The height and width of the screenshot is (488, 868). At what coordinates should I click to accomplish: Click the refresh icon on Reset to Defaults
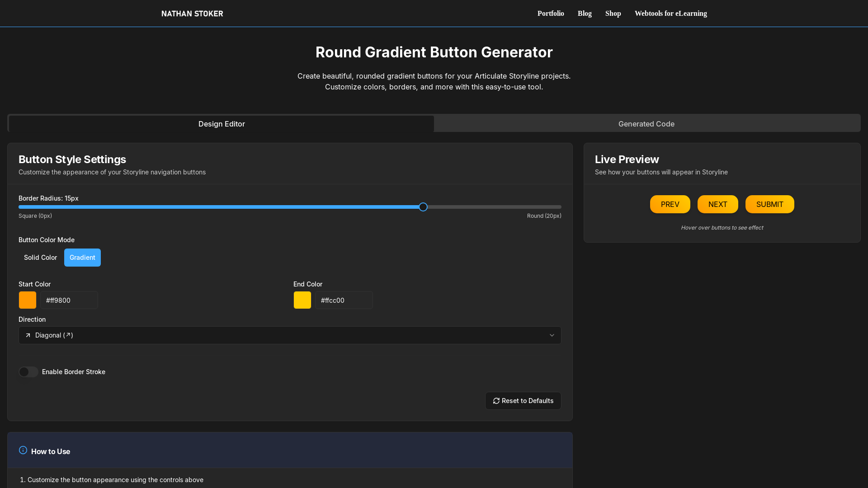coord(496,401)
